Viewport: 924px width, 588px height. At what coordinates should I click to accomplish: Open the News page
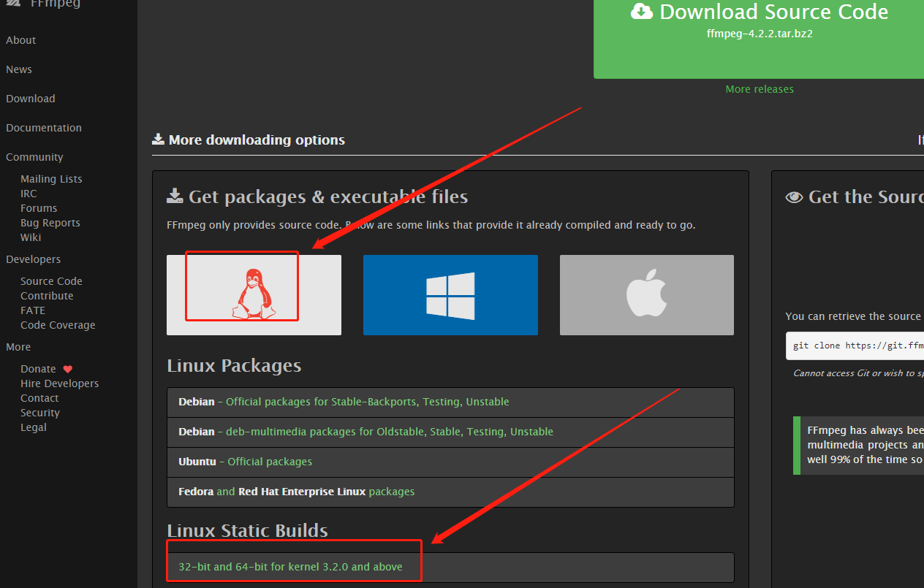[19, 69]
